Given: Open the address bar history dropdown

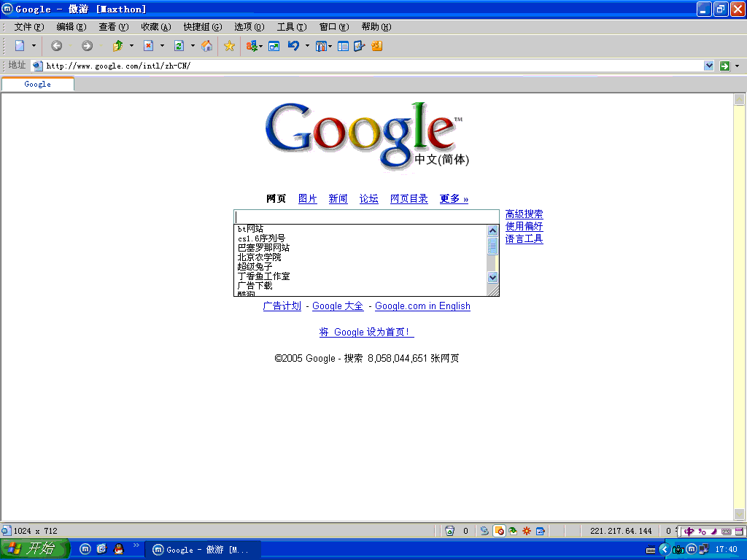Looking at the screenshot, I should pos(709,66).
